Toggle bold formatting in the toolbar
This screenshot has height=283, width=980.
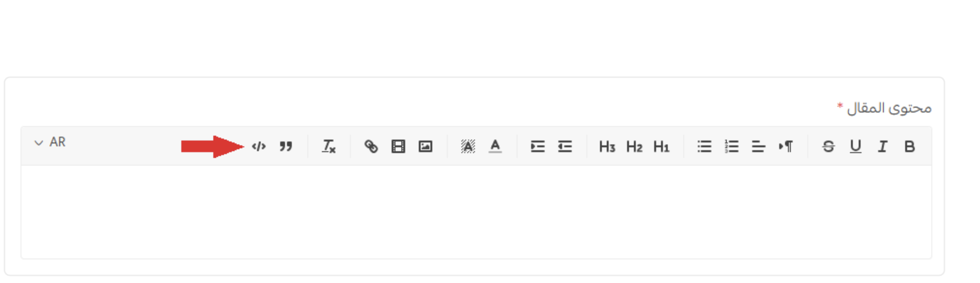(909, 146)
